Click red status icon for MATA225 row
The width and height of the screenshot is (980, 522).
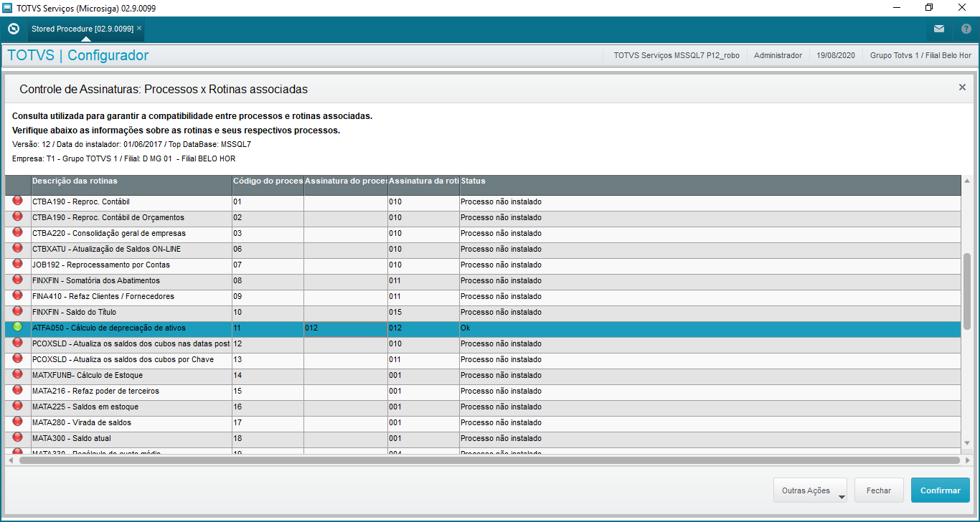(x=18, y=406)
